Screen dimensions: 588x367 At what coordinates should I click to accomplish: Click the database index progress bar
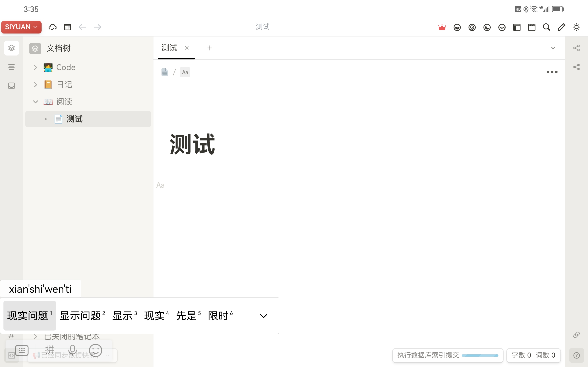[x=480, y=355]
